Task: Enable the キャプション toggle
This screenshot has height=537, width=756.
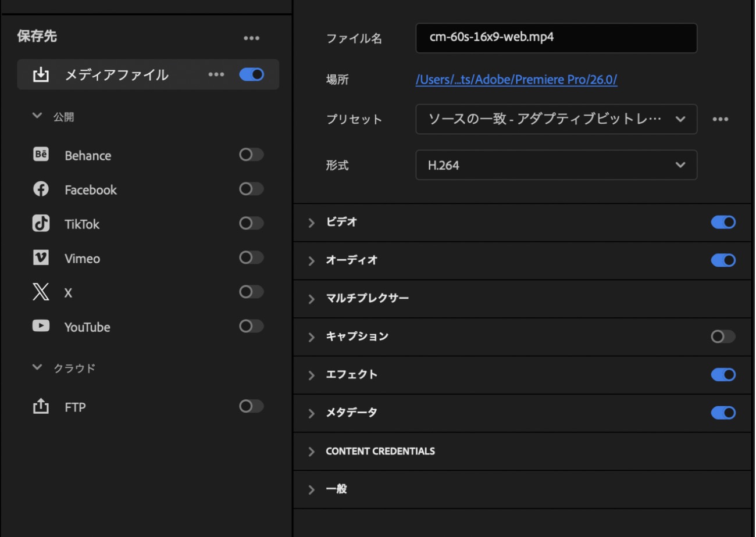Action: point(723,336)
